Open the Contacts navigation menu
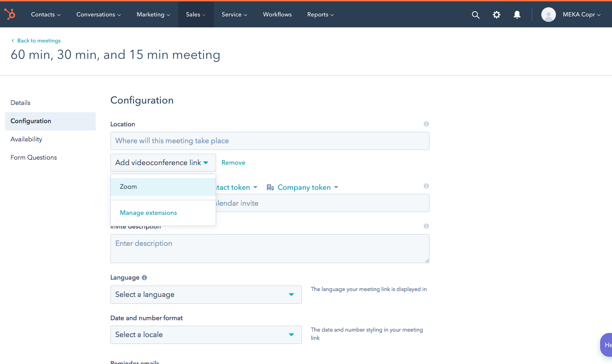 pos(46,15)
